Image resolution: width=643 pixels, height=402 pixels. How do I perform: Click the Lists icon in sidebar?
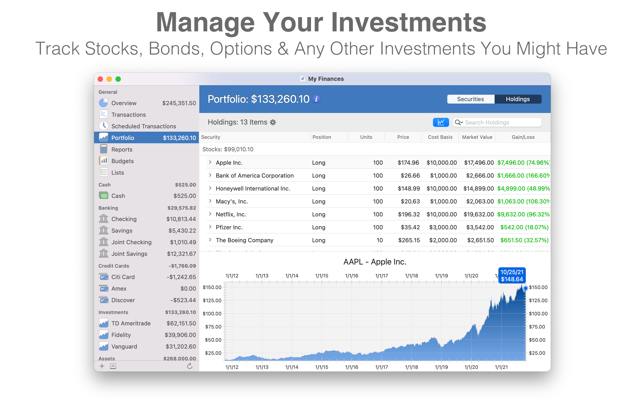coord(103,172)
